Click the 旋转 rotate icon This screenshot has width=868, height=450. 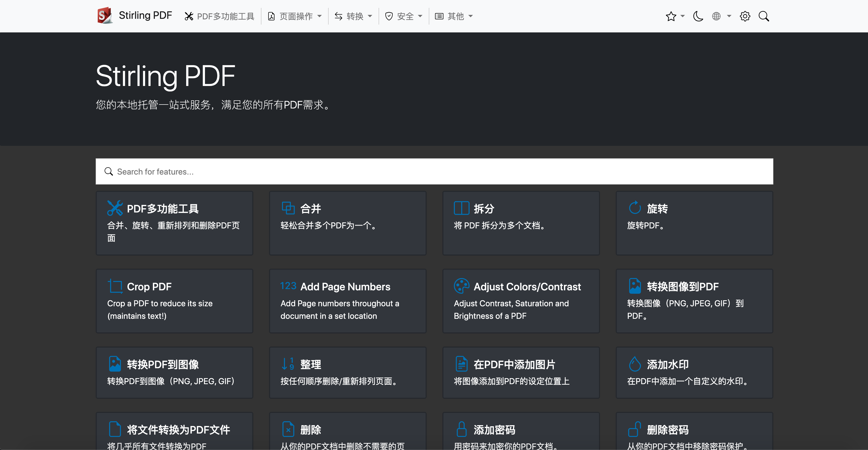click(635, 207)
